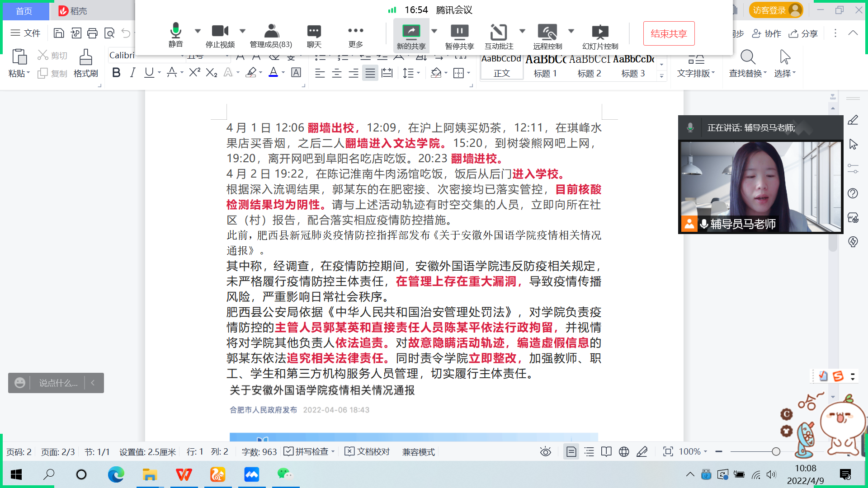Open remote control option
The width and height of the screenshot is (868, 488).
click(547, 36)
